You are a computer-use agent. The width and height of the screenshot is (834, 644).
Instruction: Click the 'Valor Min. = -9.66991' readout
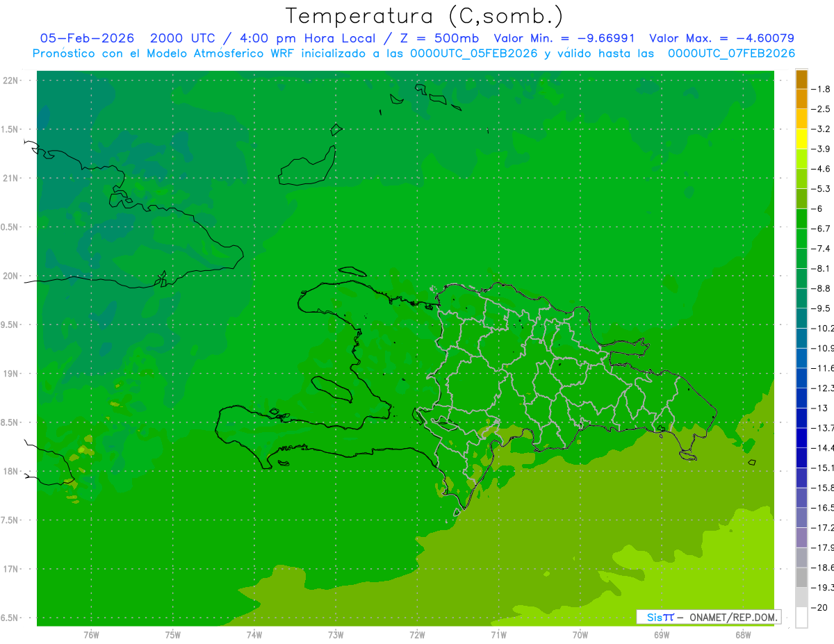564,38
